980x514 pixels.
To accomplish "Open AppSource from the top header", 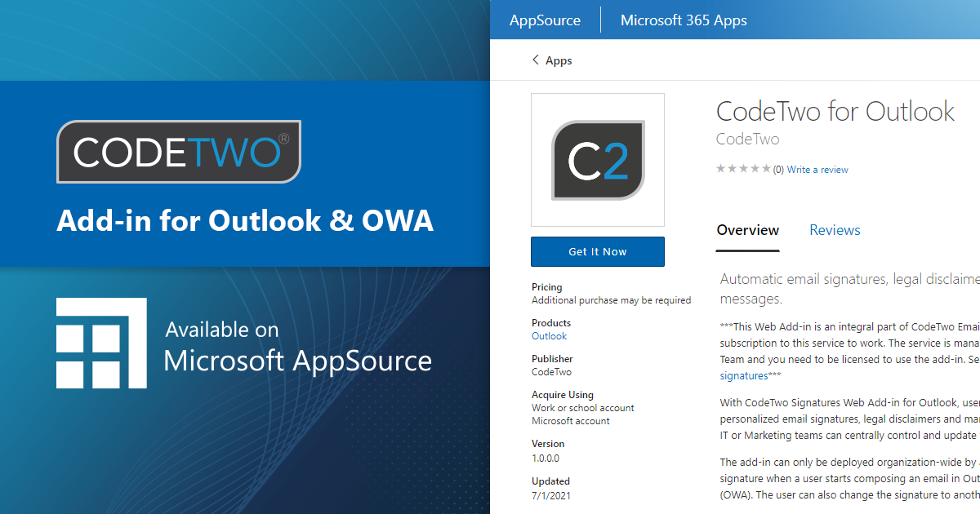I will click(545, 20).
